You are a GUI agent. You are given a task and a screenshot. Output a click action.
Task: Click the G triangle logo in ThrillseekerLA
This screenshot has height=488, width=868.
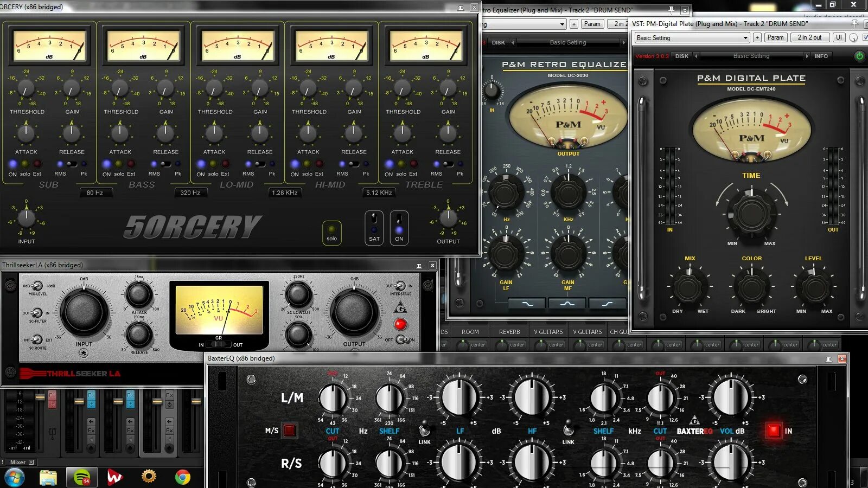coord(400,308)
